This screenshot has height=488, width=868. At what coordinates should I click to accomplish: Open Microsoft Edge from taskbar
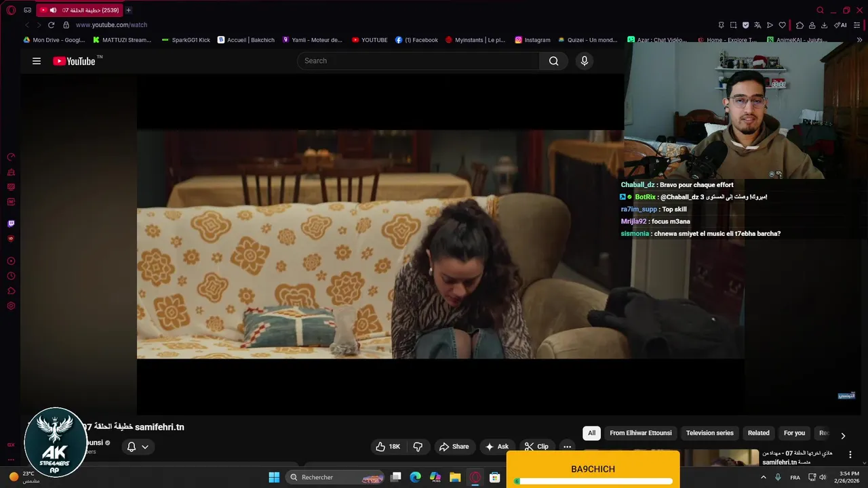pyautogui.click(x=415, y=477)
